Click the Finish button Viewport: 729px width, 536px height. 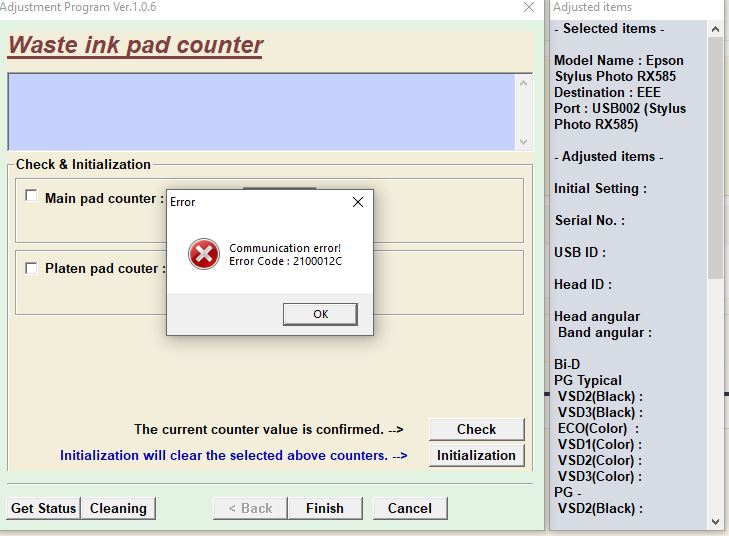click(324, 508)
